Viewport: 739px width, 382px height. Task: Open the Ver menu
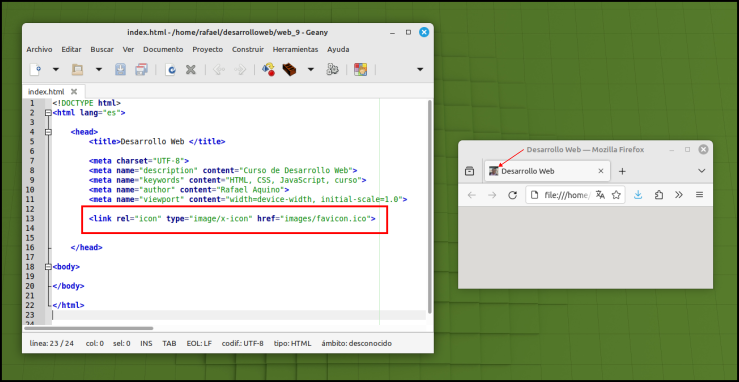click(x=129, y=49)
